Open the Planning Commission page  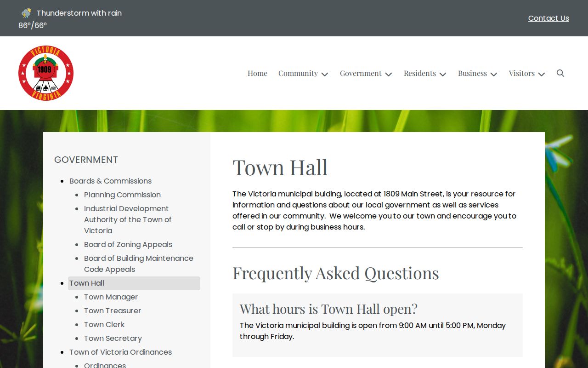(122, 195)
